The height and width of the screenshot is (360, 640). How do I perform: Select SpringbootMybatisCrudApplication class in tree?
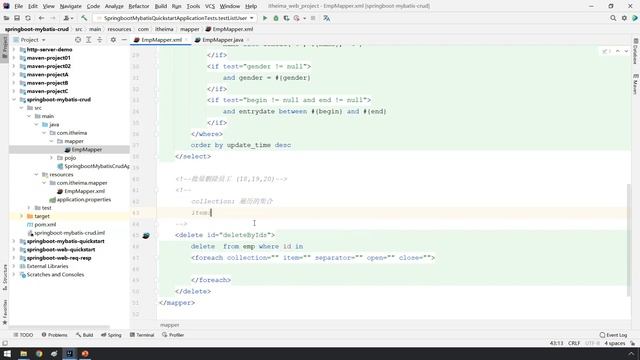97,166
